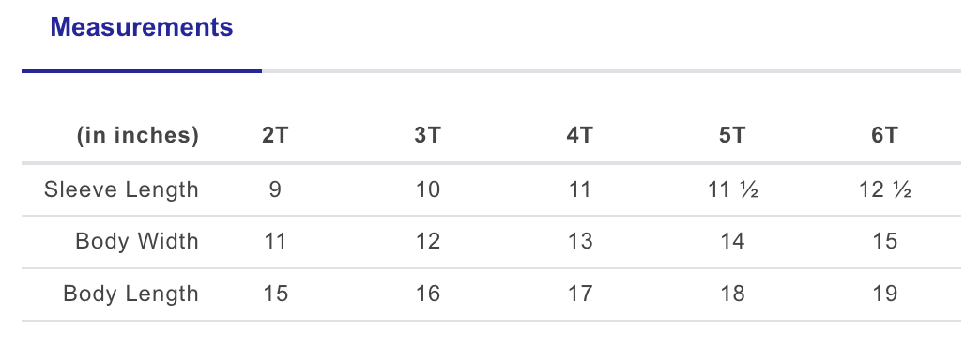Viewport: 980px width, 347px height.
Task: Click the 3T body length value 16
Action: 427,294
